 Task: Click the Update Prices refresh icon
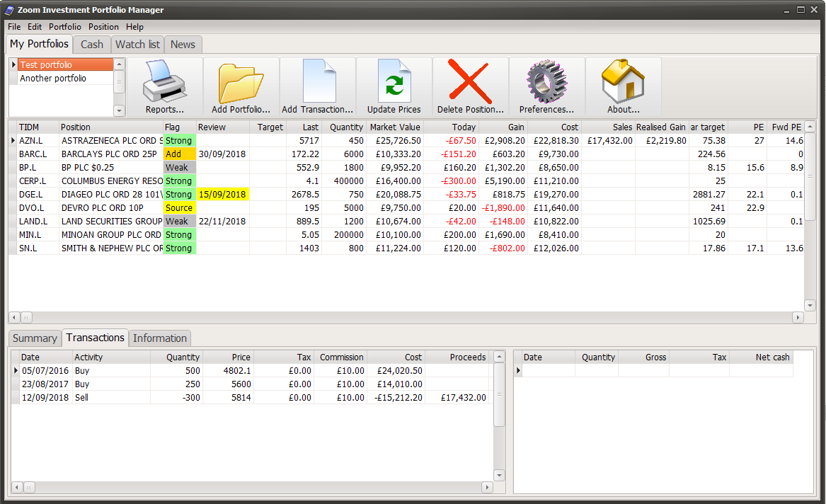coord(394,81)
